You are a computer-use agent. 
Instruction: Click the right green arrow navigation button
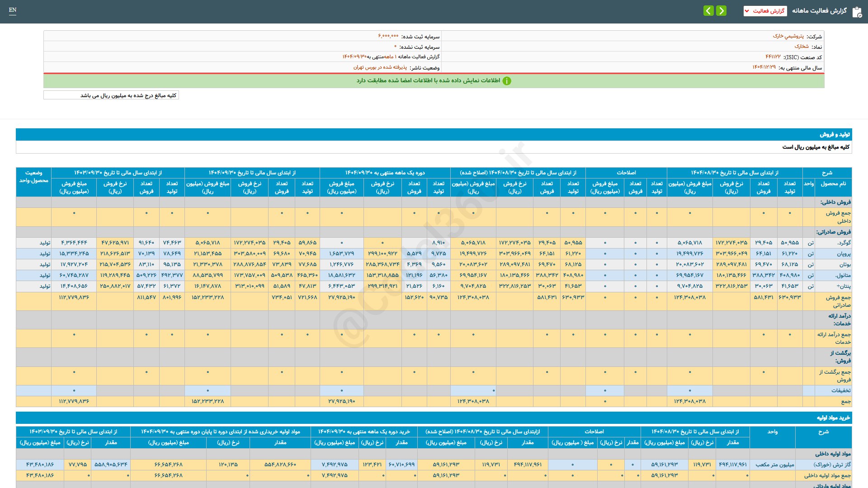pyautogui.click(x=722, y=10)
